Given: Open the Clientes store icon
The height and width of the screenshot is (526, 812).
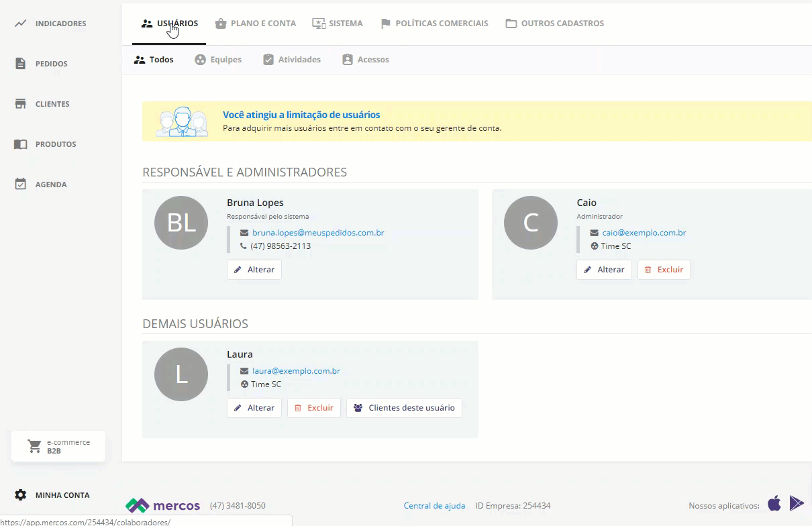Looking at the screenshot, I should [21, 104].
